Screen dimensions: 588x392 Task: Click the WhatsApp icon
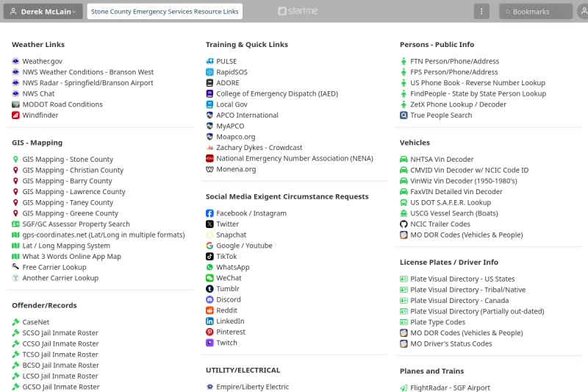point(209,267)
